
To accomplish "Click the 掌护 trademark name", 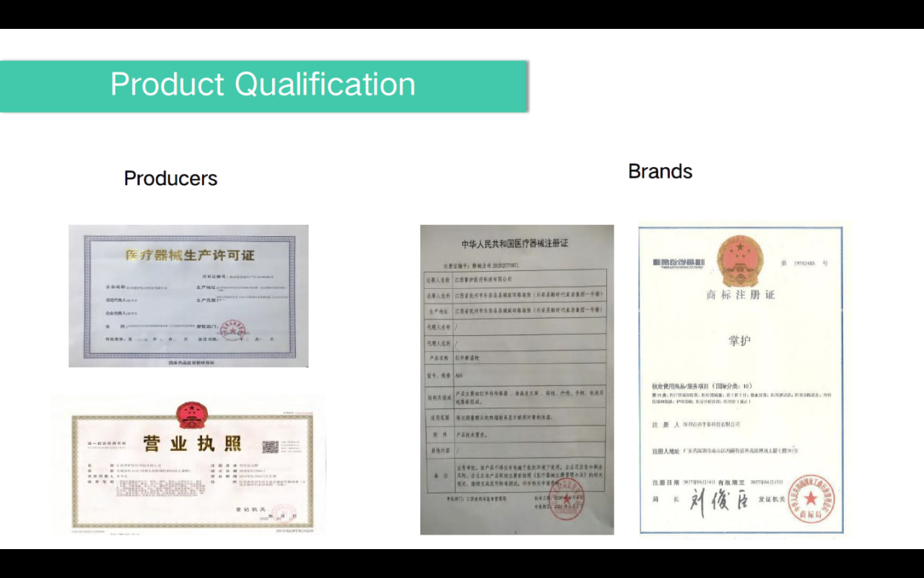I will pos(740,340).
